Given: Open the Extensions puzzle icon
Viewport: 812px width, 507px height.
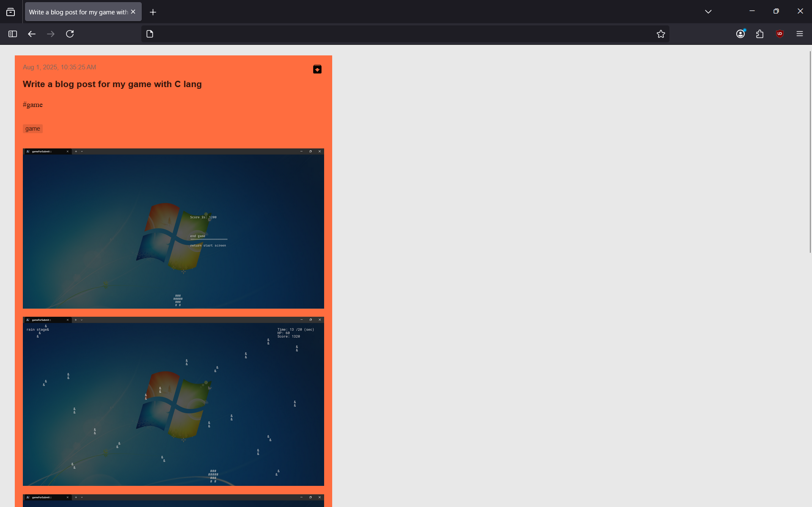Looking at the screenshot, I should click(x=760, y=34).
